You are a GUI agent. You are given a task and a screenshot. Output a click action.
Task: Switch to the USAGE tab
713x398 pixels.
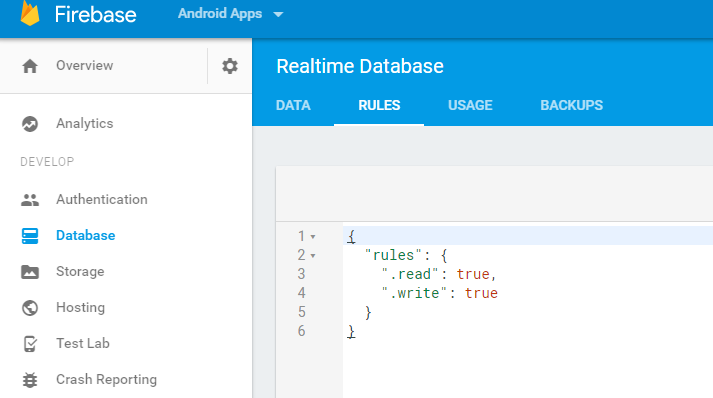[470, 106]
